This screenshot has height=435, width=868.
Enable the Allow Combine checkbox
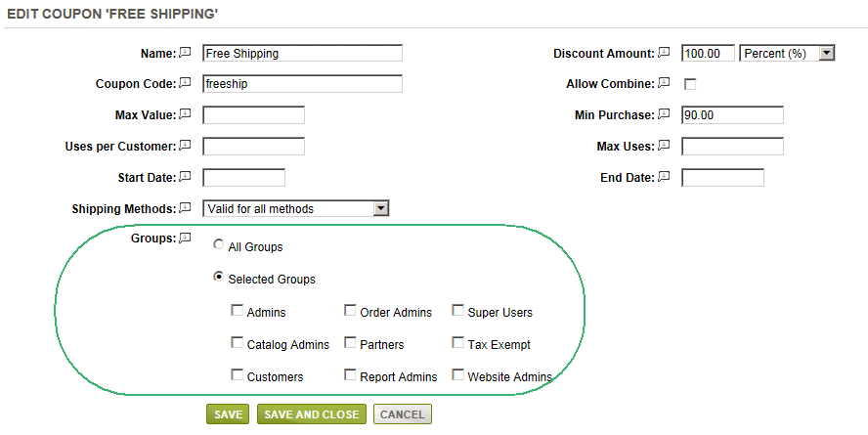tap(690, 84)
